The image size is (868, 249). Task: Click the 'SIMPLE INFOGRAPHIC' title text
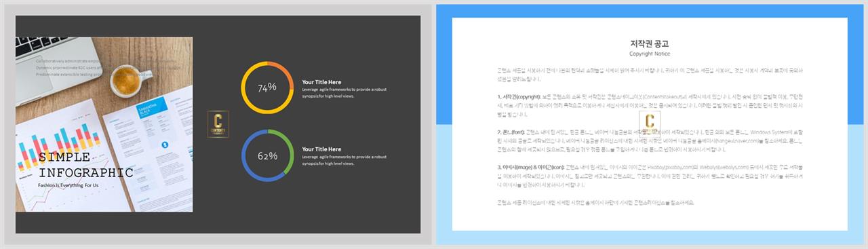coord(85,165)
